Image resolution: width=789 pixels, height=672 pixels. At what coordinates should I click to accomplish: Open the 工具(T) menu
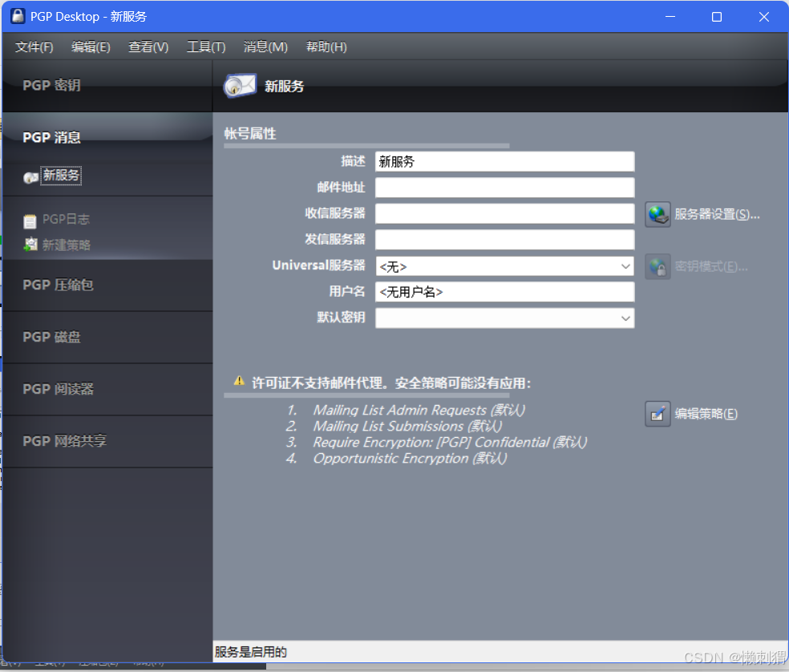pyautogui.click(x=206, y=47)
